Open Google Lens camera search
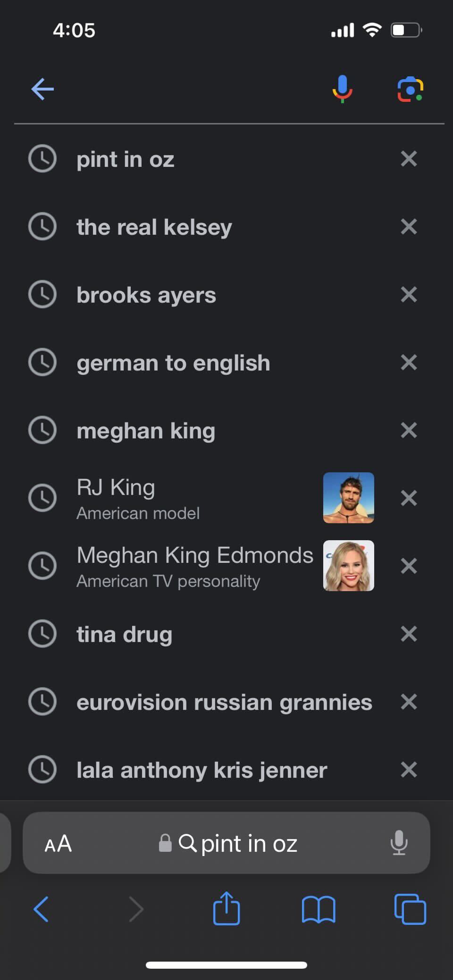The height and width of the screenshot is (980, 453). 410,89
